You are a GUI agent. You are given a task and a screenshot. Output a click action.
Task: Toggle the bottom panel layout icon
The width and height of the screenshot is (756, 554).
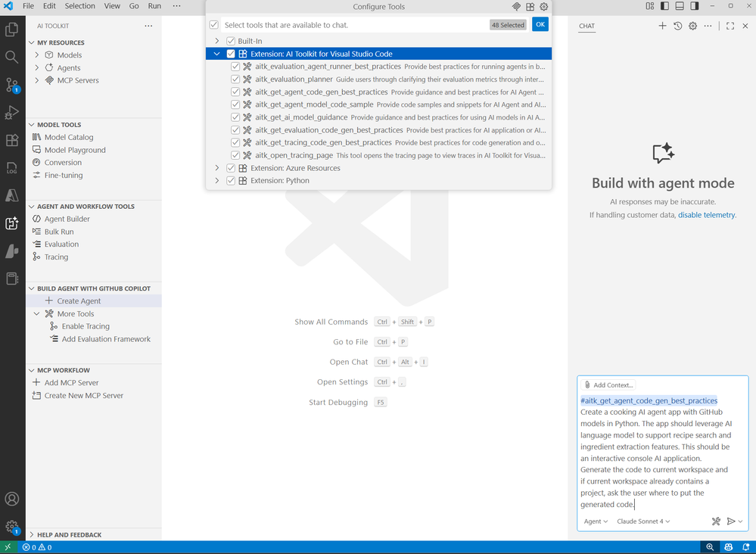tap(680, 6)
